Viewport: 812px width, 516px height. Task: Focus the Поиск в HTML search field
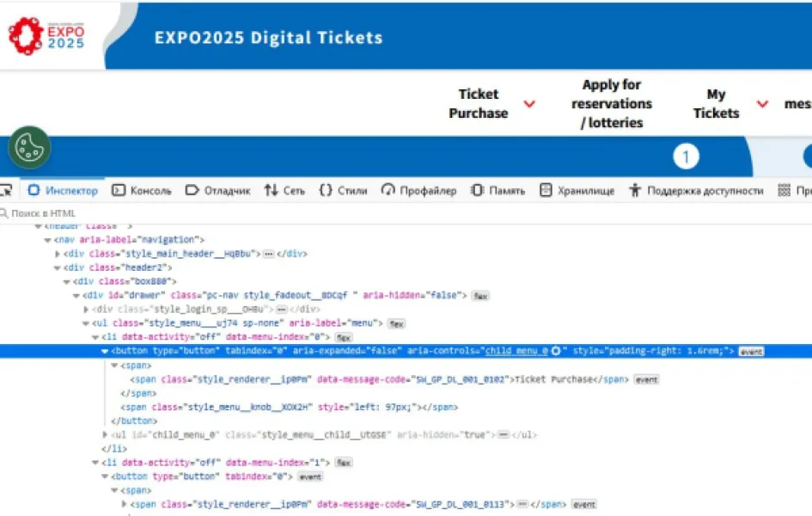(406, 213)
